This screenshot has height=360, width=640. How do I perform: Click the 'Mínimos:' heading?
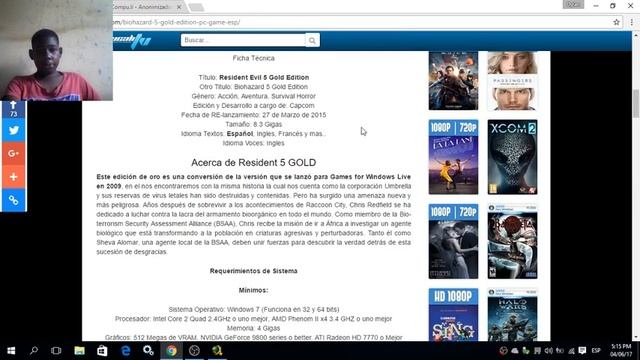pos(253,290)
